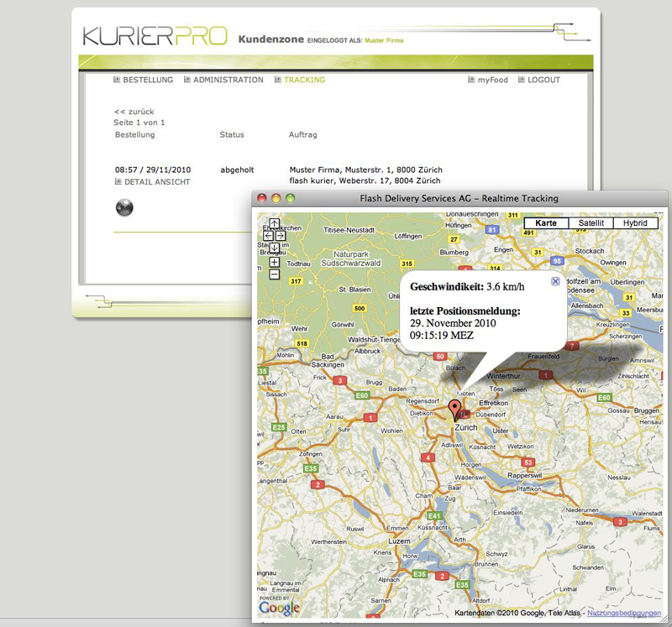Viewport: 672px width, 627px height.
Task: Click the Luzern city label on the map
Action: [400, 541]
